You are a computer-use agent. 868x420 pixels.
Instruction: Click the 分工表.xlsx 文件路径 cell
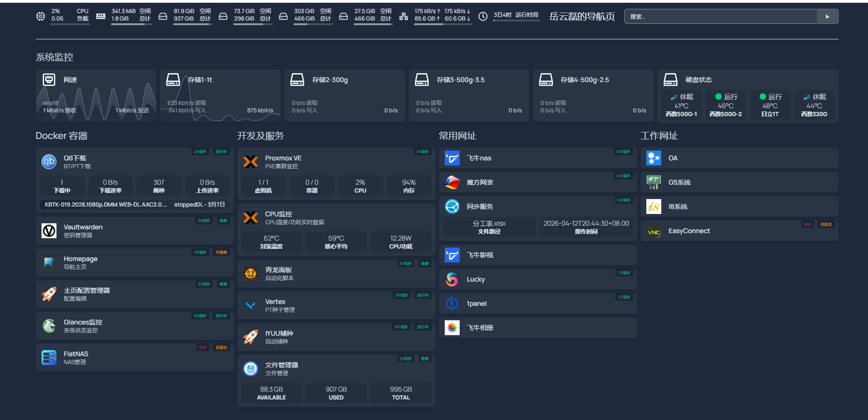click(489, 227)
